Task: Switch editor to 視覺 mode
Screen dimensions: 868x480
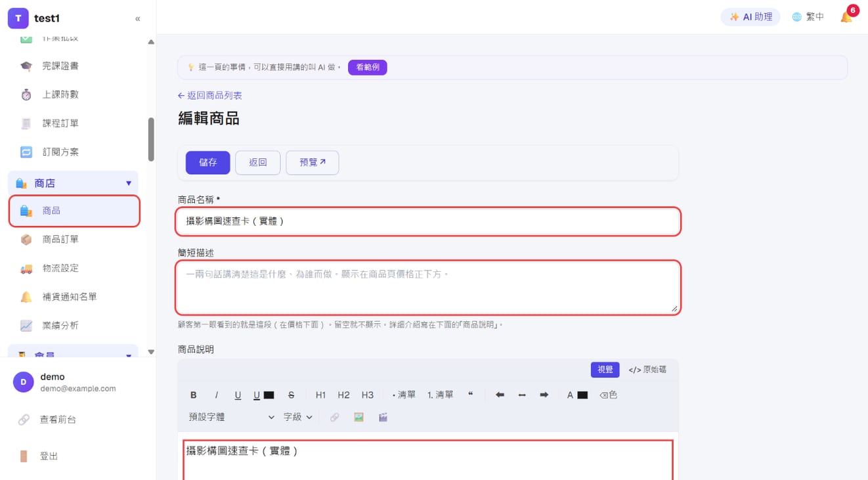Action: click(x=605, y=370)
